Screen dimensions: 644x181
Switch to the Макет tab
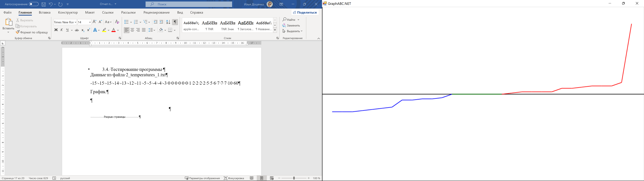coord(90,13)
